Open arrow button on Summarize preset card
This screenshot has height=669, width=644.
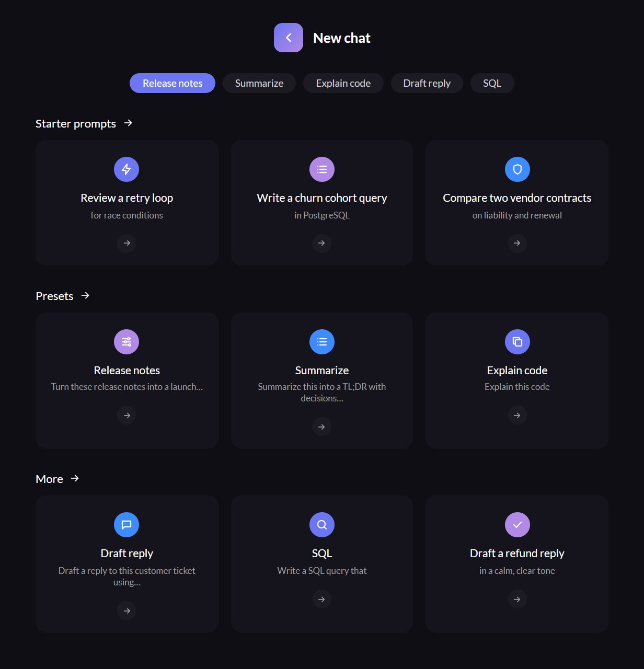click(x=322, y=427)
